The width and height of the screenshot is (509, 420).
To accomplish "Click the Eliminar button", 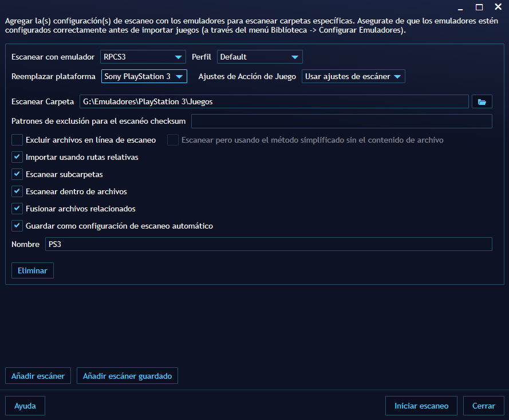I will [x=33, y=270].
